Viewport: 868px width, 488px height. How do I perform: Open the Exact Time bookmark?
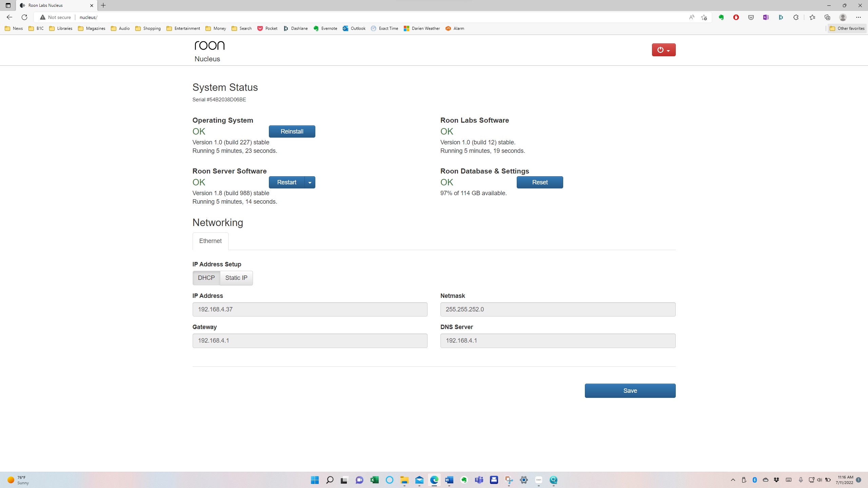pyautogui.click(x=385, y=28)
